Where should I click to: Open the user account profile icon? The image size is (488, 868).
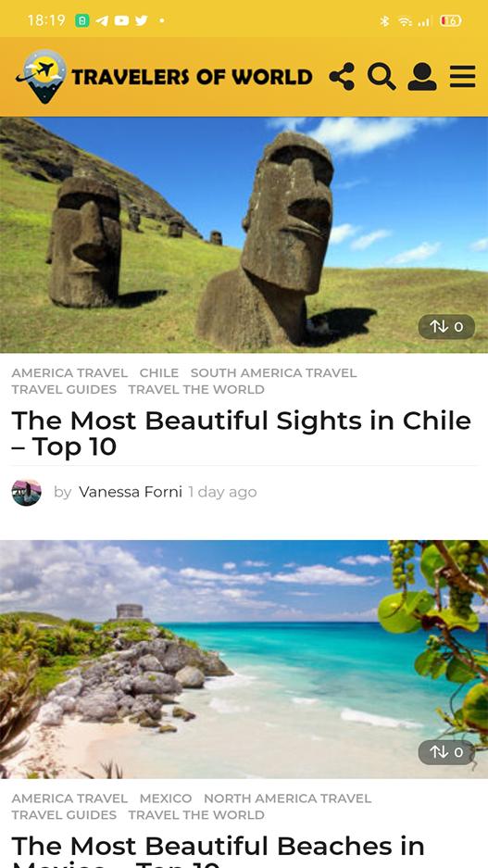tap(422, 76)
